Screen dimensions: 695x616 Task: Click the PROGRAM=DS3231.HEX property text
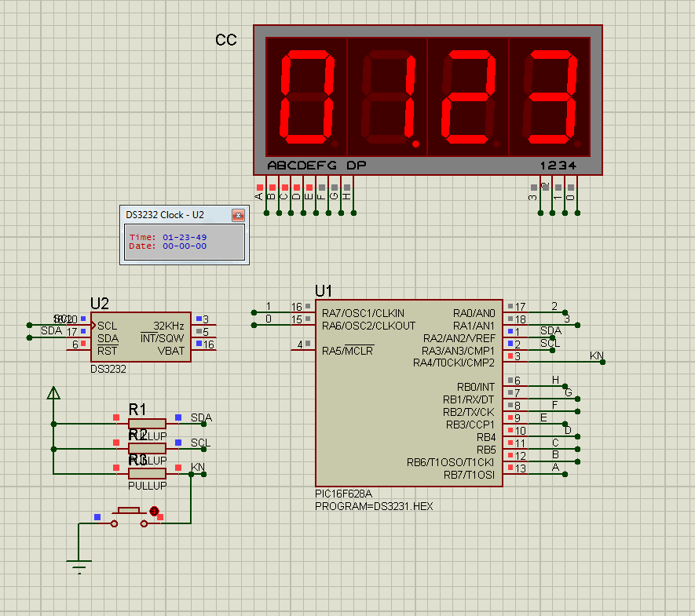374,506
